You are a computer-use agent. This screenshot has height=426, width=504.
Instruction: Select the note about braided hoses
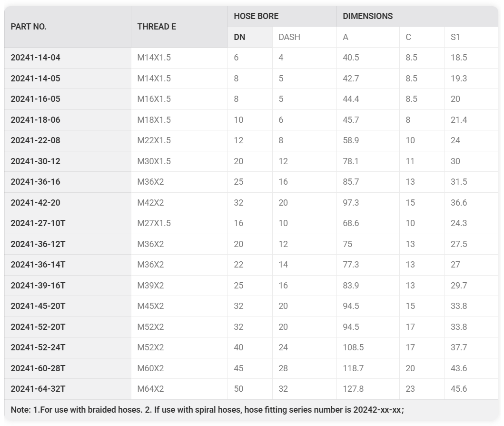coord(207,410)
